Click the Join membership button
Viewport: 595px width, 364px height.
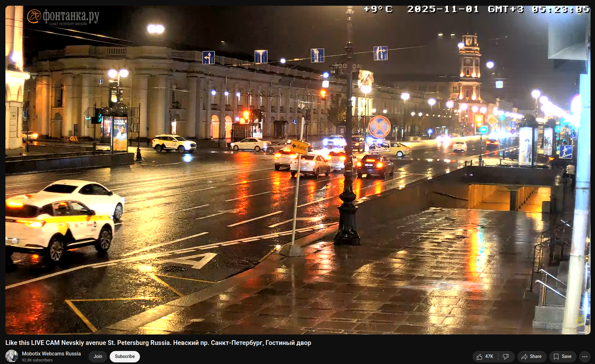click(x=98, y=356)
